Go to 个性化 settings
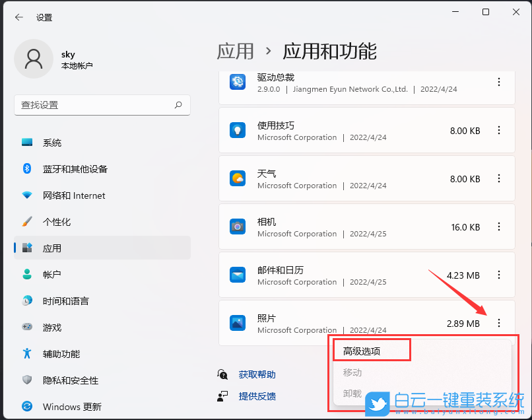 click(x=55, y=221)
